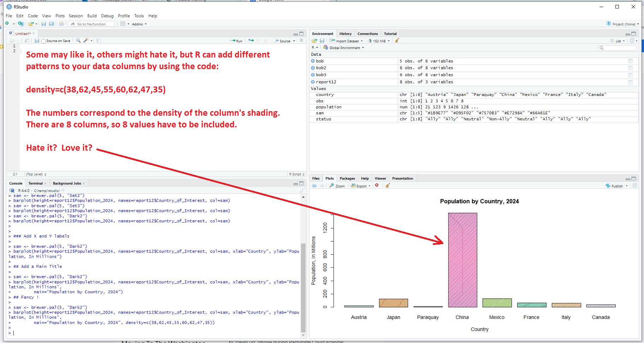The width and height of the screenshot is (644, 343).
Task: Click the code tools magic wand icon
Action: tap(86, 41)
